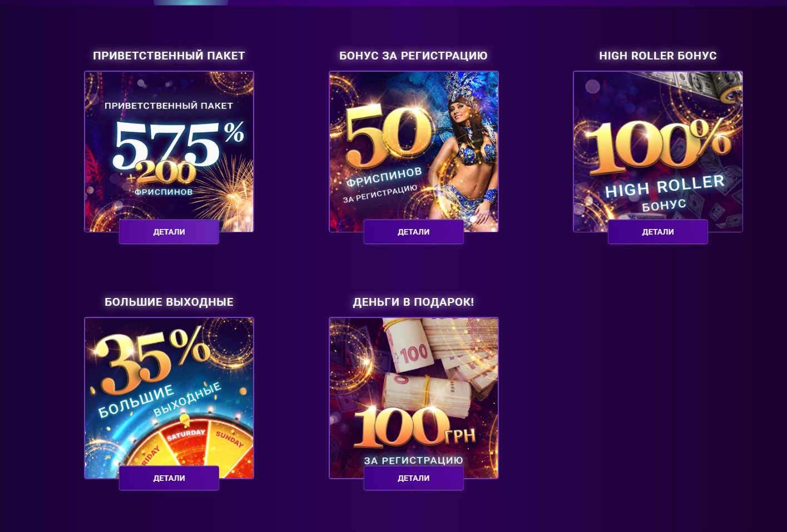
Task: Click ДЕТАЛИ under Бонус за регистрацию
Action: [x=414, y=232]
